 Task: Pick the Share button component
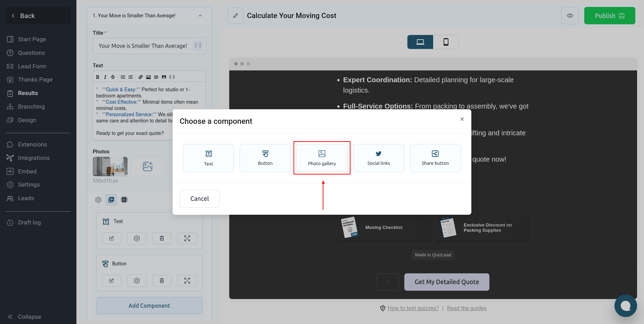[x=435, y=158]
